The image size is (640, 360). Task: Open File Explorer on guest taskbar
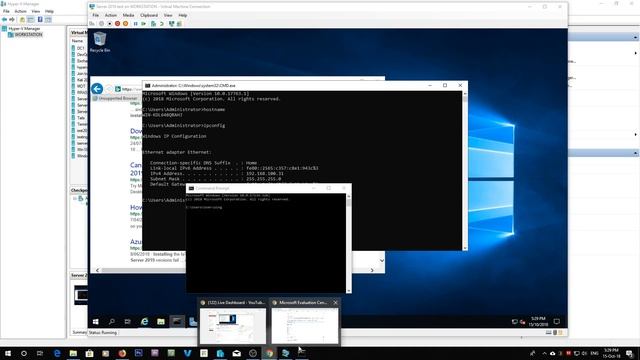(x=161, y=322)
